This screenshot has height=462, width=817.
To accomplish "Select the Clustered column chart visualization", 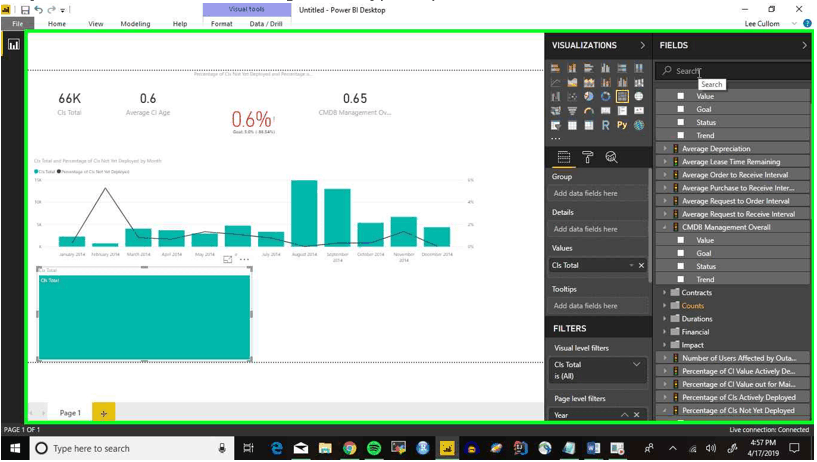I will tap(605, 68).
